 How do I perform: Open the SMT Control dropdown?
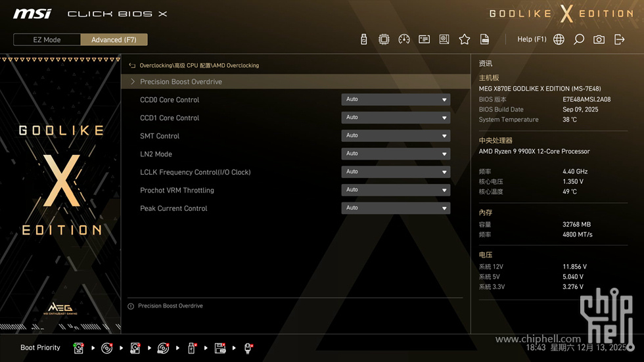(396, 136)
